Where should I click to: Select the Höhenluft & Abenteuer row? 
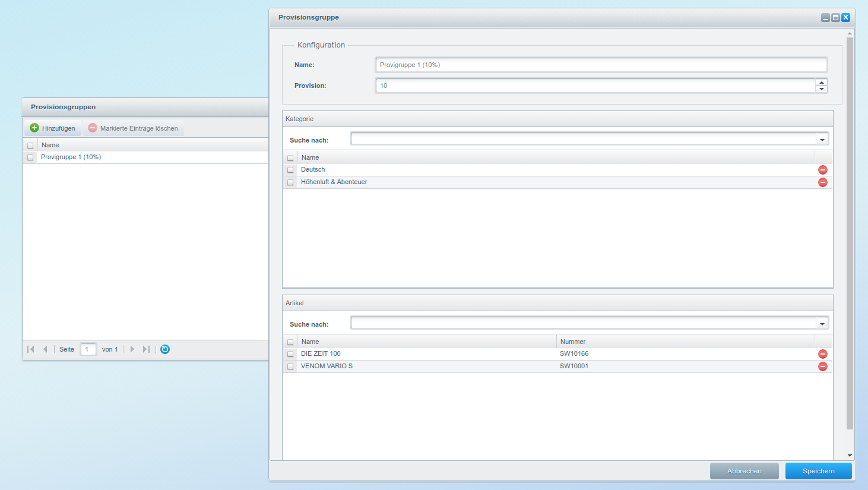pyautogui.click(x=557, y=182)
